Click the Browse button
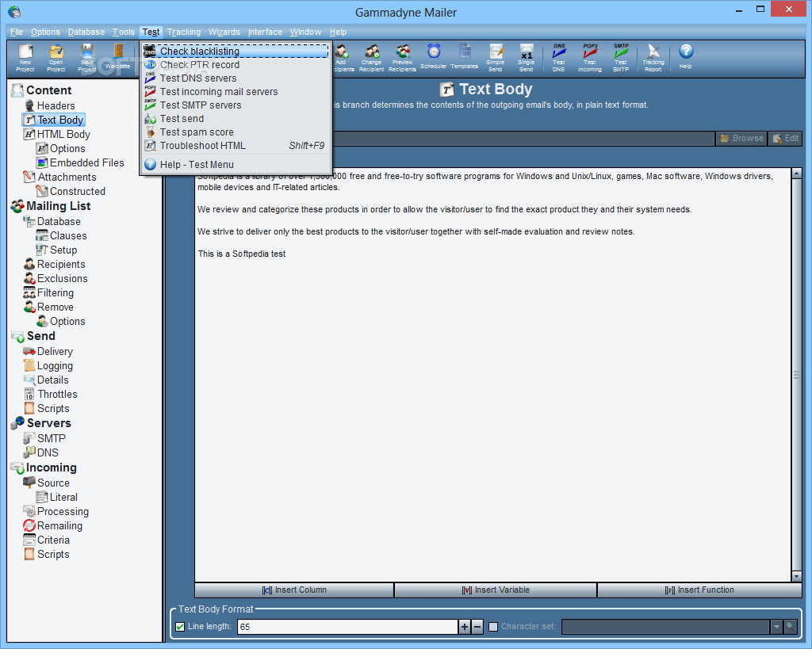 (741, 138)
